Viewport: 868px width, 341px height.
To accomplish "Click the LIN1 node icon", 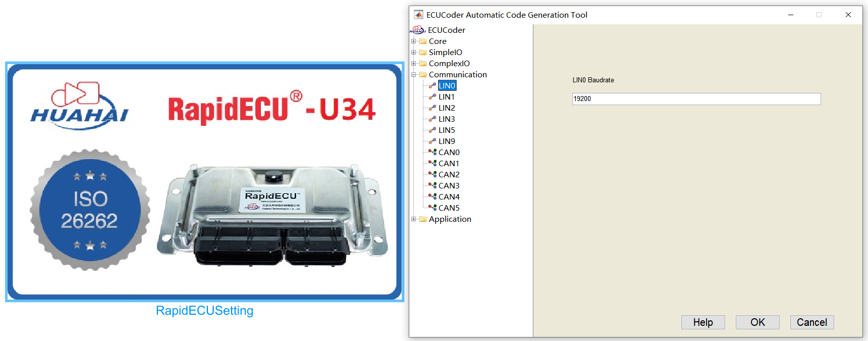I will (x=432, y=96).
